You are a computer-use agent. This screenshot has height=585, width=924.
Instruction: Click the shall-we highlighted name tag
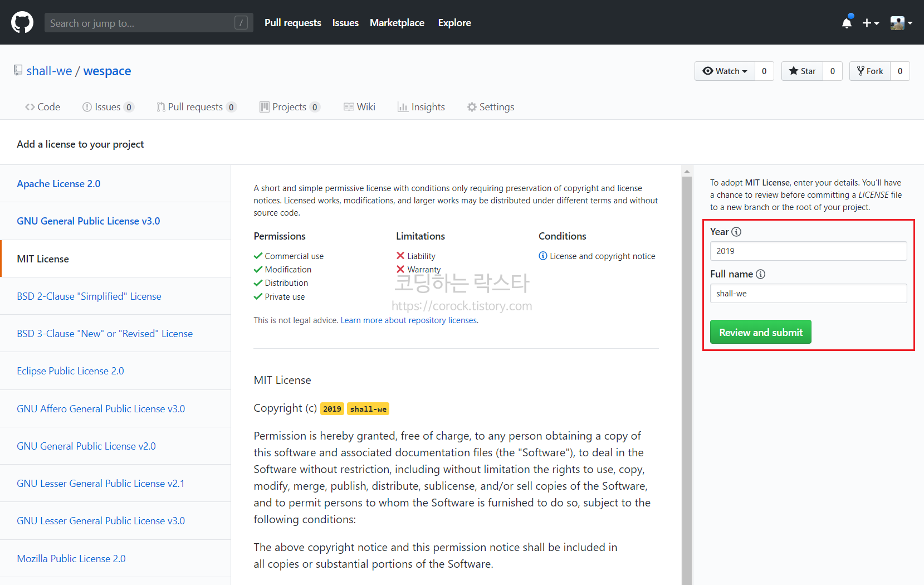pos(368,409)
